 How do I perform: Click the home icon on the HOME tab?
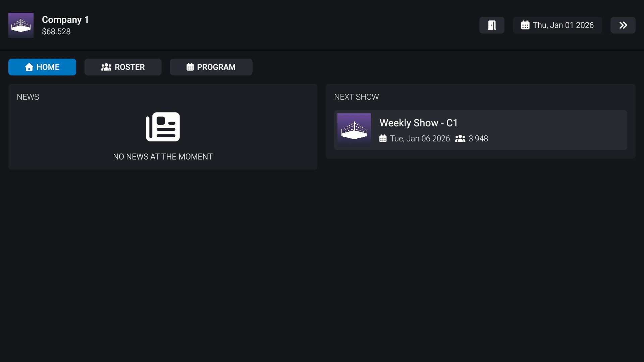29,67
